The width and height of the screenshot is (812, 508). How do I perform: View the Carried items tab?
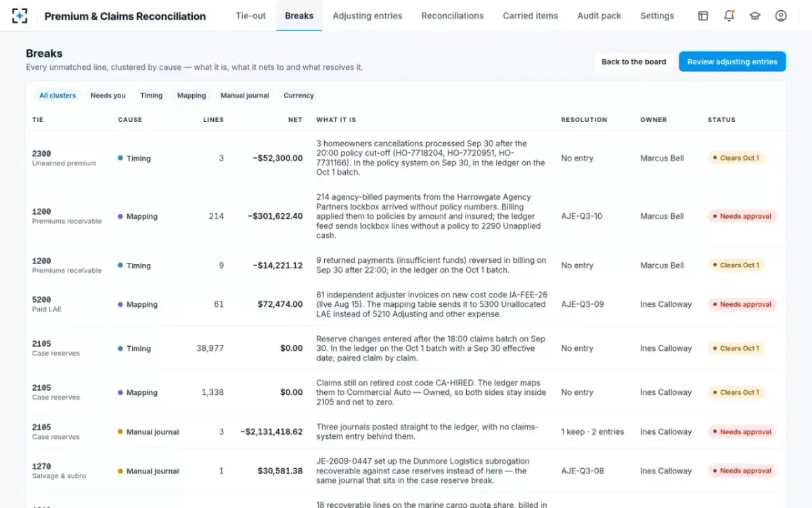point(531,16)
